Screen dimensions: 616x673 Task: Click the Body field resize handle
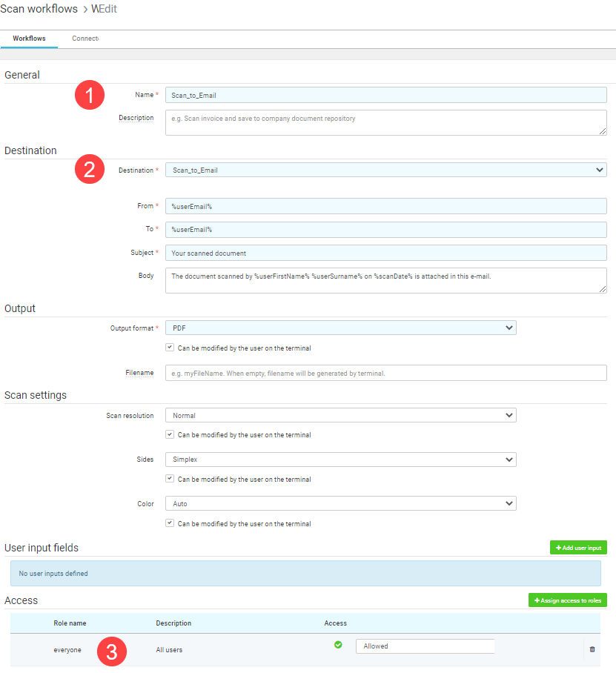pyautogui.click(x=603, y=289)
